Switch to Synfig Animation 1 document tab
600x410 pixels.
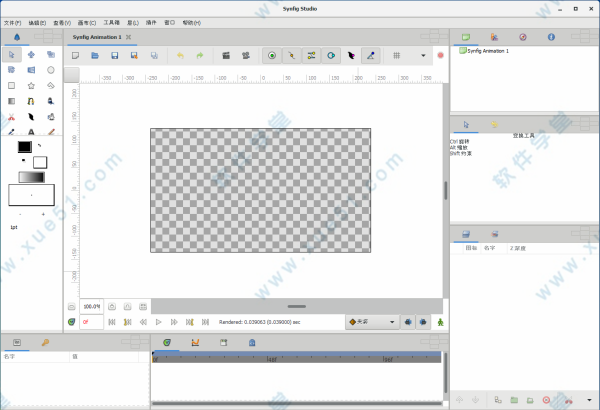[x=97, y=37]
